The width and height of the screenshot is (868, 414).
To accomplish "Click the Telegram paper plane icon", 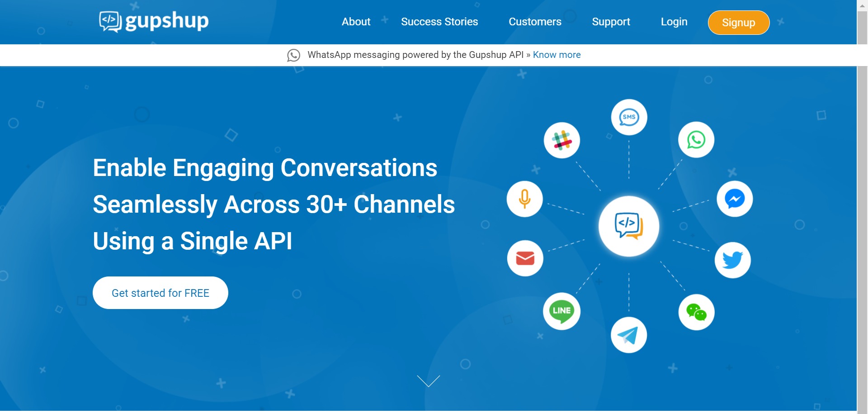I will (x=629, y=335).
